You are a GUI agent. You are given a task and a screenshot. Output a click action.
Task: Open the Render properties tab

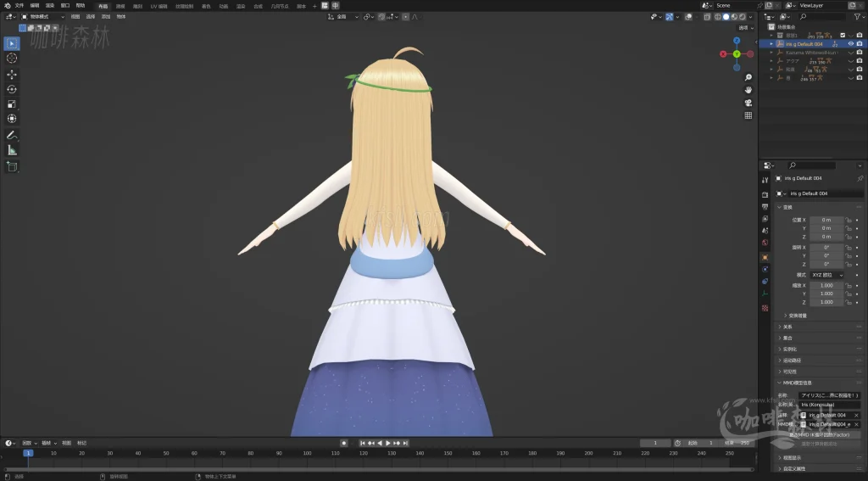click(x=765, y=194)
